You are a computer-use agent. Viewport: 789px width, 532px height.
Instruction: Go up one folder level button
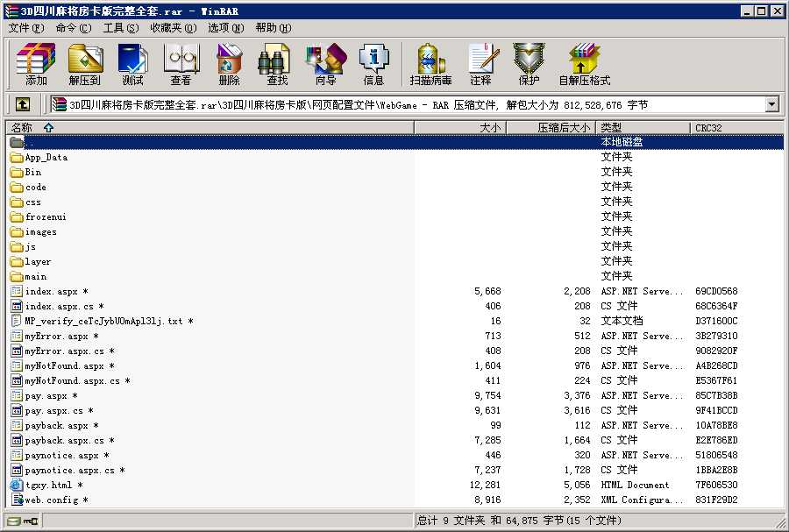click(x=23, y=104)
